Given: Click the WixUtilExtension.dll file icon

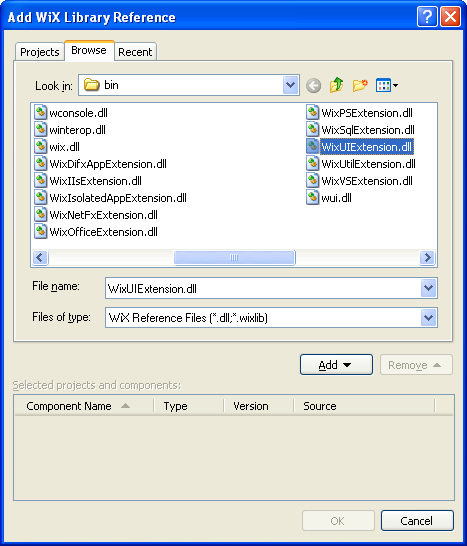Looking at the screenshot, I should (312, 164).
